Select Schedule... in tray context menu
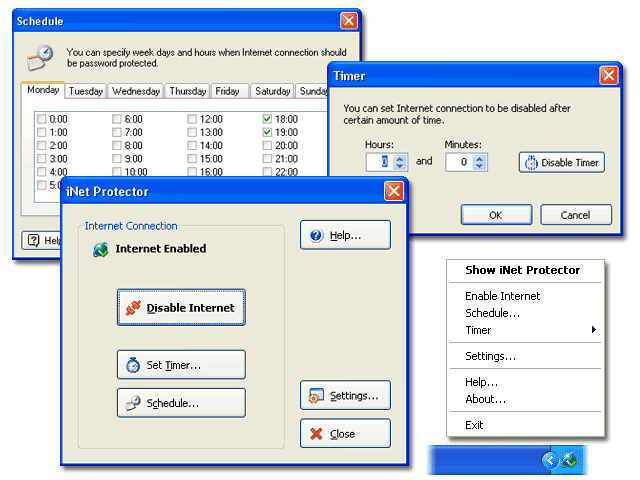 (525, 313)
